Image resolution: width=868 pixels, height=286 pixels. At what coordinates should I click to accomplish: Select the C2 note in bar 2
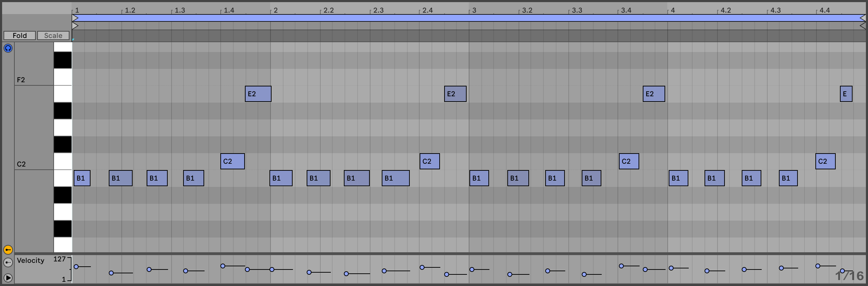[430, 161]
